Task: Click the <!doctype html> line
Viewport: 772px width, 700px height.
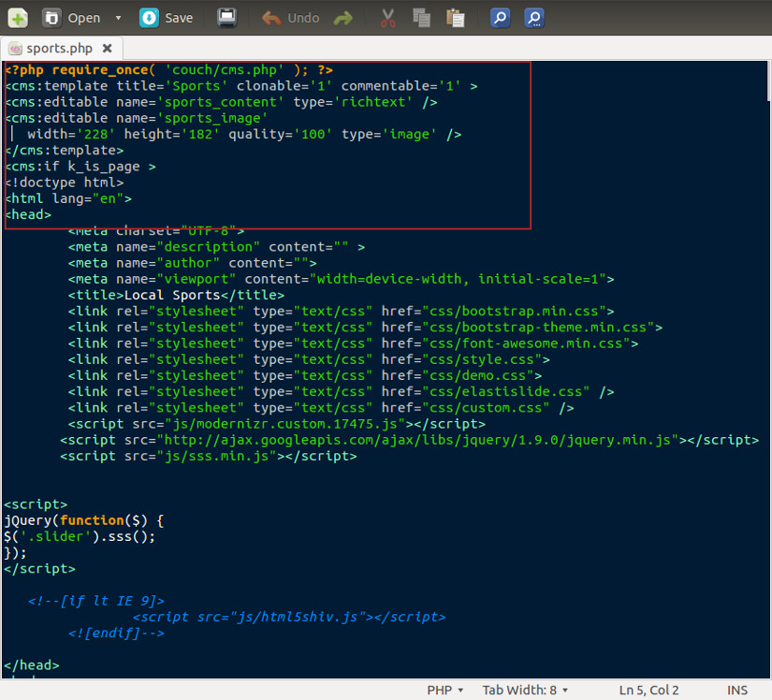Action: [64, 182]
